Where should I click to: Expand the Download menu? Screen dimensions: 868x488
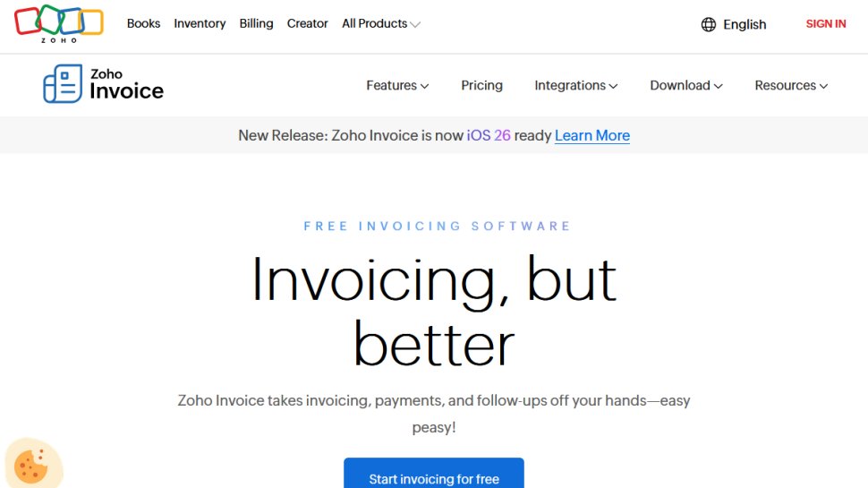pyautogui.click(x=685, y=85)
